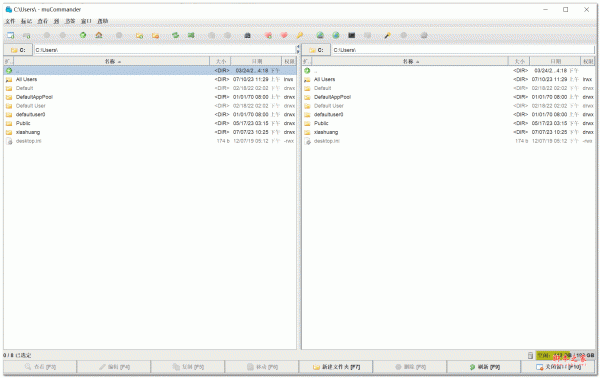Click the up-folder icon in left panel
Screen dimensions: 600x378
[x=9, y=70]
